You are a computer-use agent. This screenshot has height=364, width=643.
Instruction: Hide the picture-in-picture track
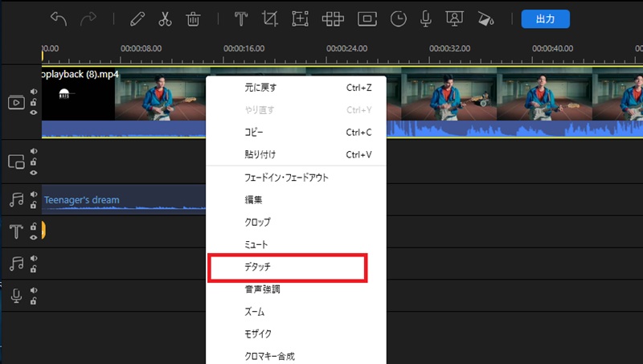[x=34, y=173]
